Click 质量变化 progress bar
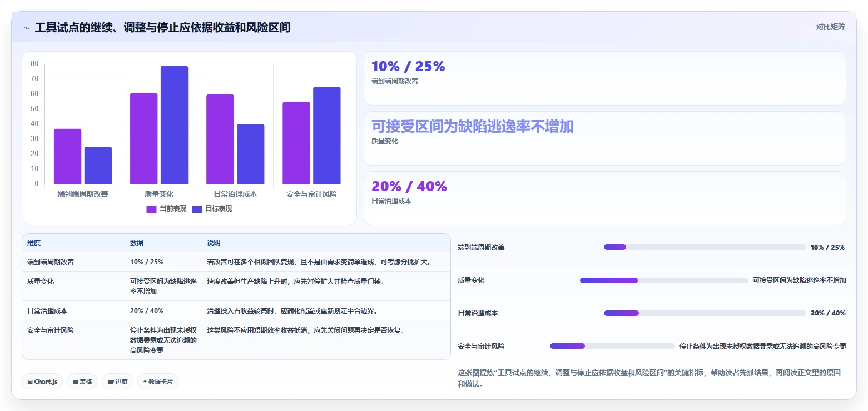Image resolution: width=868 pixels, height=411 pixels. click(664, 280)
